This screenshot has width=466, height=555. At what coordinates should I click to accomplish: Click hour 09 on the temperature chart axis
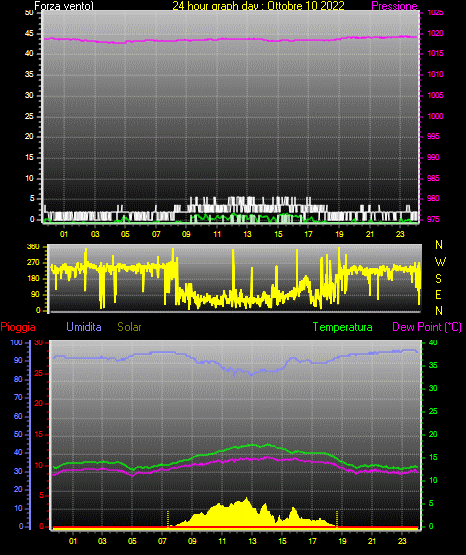pyautogui.click(x=192, y=541)
